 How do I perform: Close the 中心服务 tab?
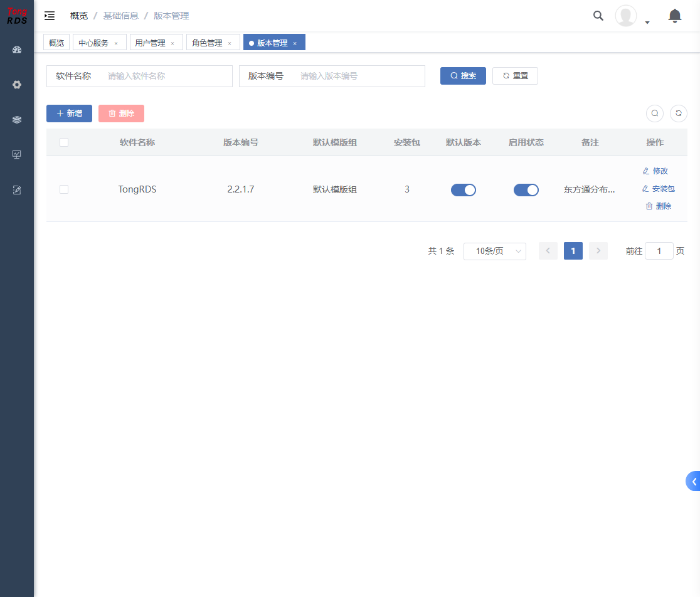pyautogui.click(x=116, y=43)
